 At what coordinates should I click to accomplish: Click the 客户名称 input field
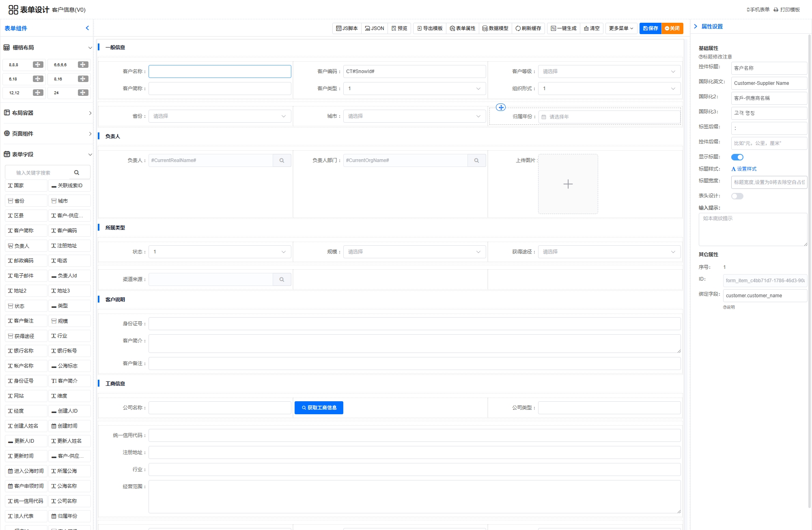[220, 71]
